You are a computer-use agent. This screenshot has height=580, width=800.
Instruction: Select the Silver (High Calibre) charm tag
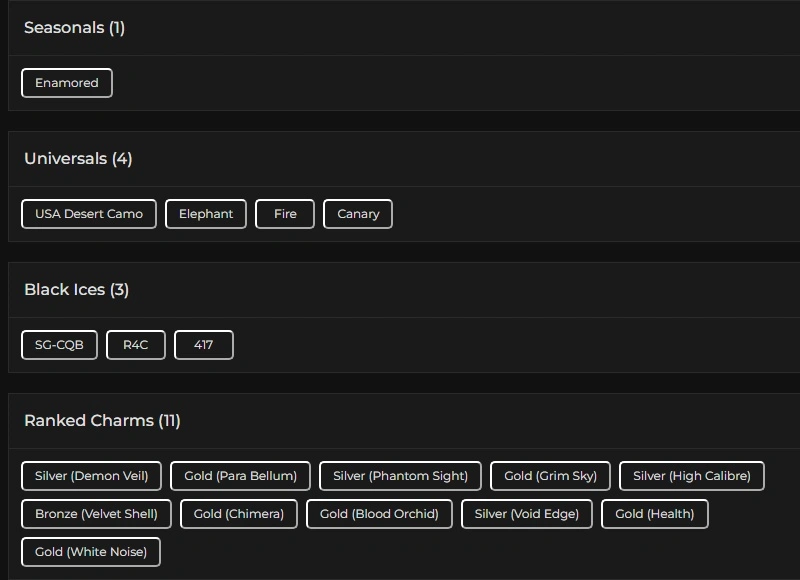tap(692, 476)
